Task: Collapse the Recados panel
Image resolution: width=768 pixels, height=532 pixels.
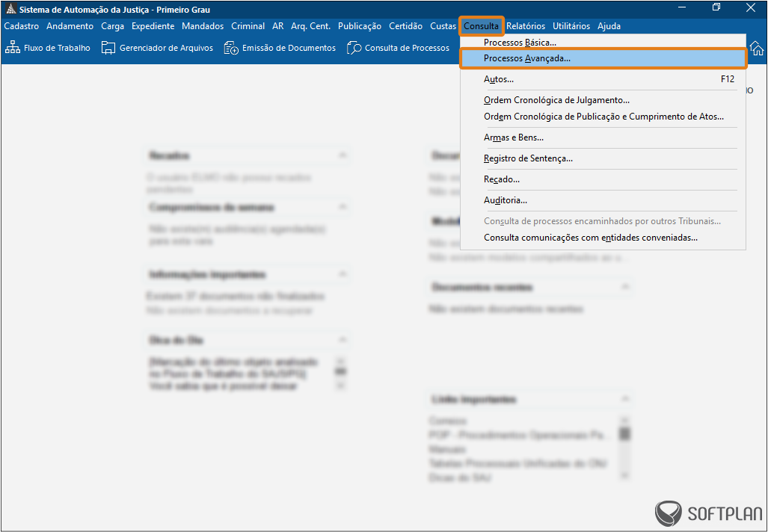Action: [342, 155]
